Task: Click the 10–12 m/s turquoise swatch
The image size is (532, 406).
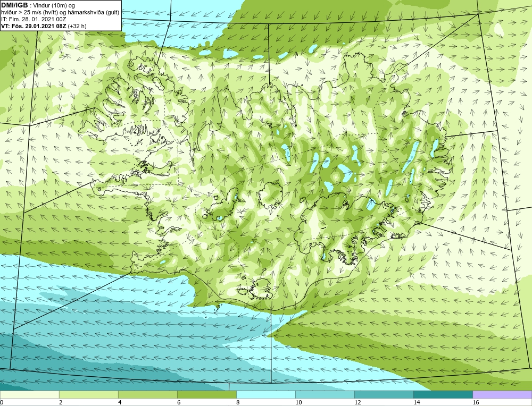Action: tap(325, 394)
